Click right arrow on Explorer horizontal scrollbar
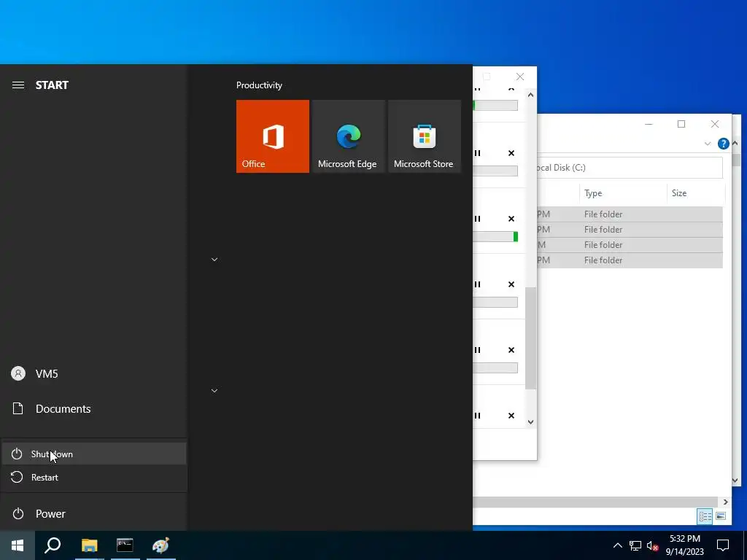747x560 pixels. tap(725, 502)
